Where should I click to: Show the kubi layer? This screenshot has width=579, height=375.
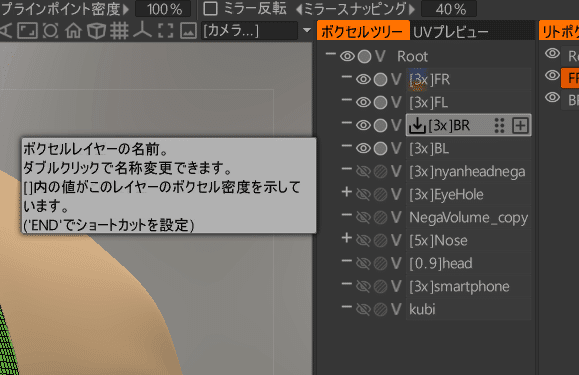point(363,309)
